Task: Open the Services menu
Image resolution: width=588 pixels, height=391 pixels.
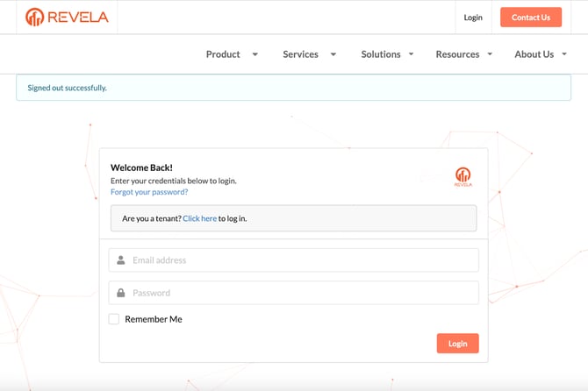Action: 300,54
